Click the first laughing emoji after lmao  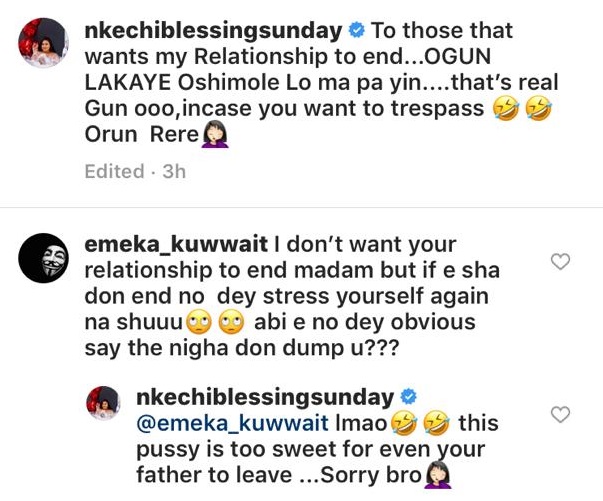(x=404, y=423)
